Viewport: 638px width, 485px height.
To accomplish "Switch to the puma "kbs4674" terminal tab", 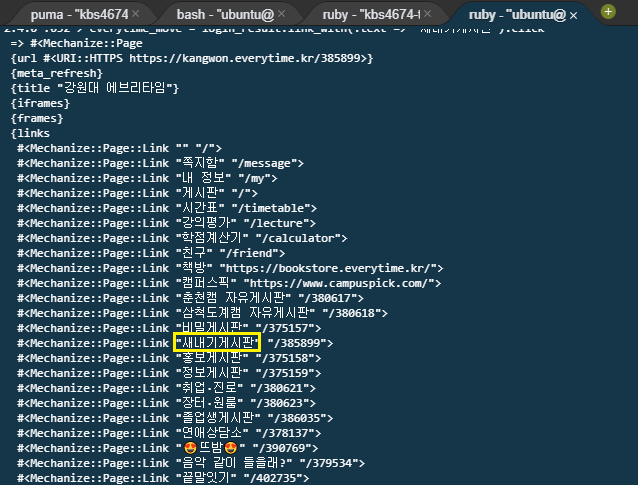I will (79, 15).
